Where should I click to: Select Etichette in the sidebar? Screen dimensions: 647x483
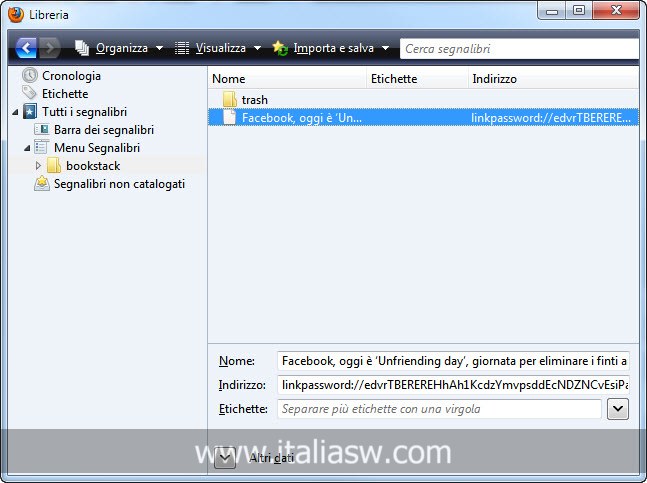pos(65,94)
